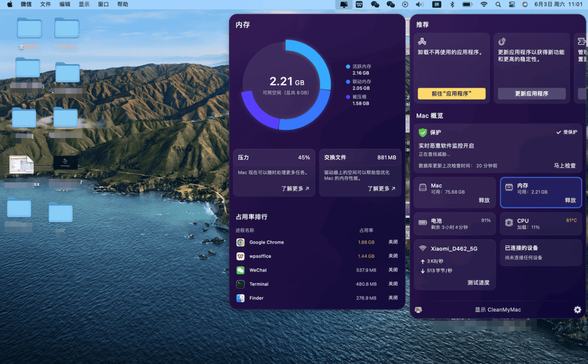Click the Finder icon in process list

click(x=240, y=298)
